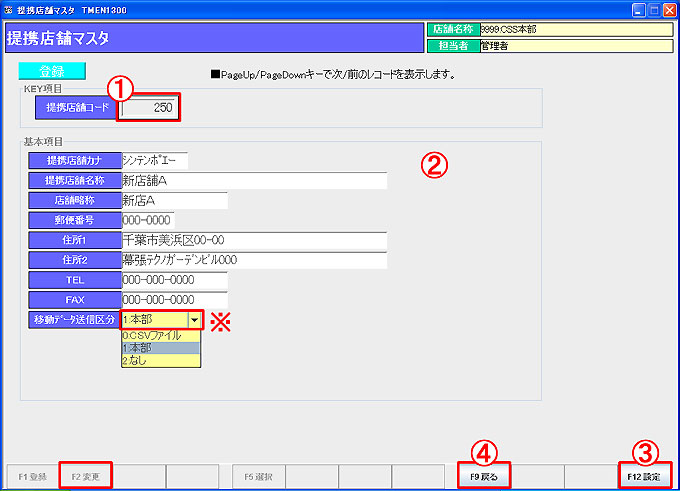Open the 移動データ送信区分 dropdown arrow
Screen dimensions: 680x491
tap(195, 320)
